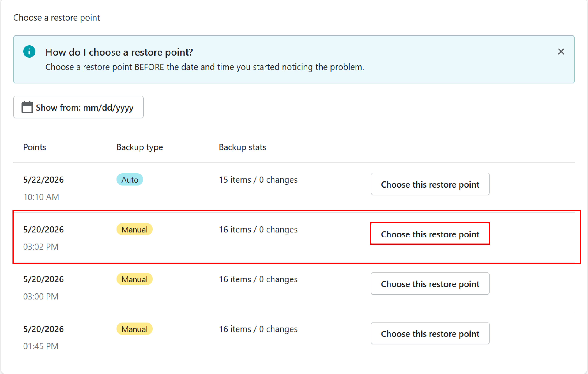
Task: Click 16 items stat in 01:45 PM row
Action: click(x=258, y=329)
